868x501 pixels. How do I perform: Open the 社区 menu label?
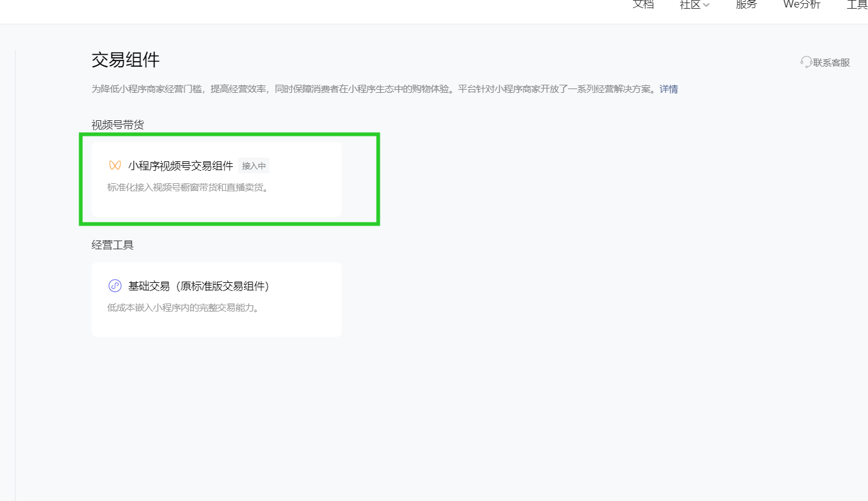tap(690, 4)
